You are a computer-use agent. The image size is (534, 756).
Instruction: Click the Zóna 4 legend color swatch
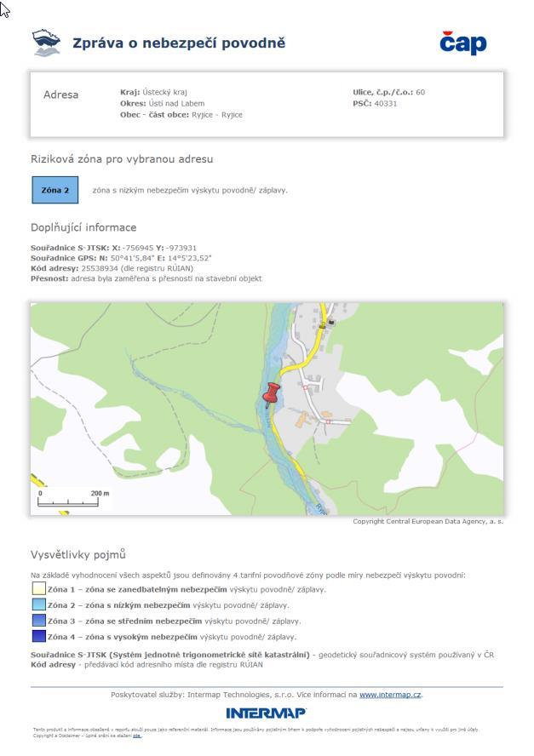pos(38,637)
